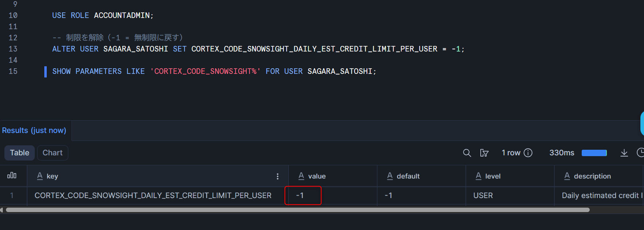
Task: Click the blue query duration bar
Action: tap(594, 153)
